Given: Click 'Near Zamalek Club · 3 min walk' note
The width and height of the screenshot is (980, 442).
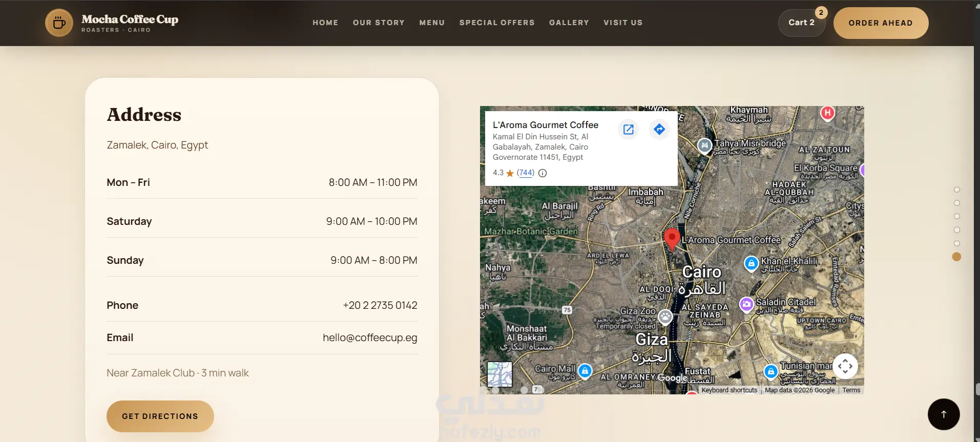Looking at the screenshot, I should click(178, 373).
